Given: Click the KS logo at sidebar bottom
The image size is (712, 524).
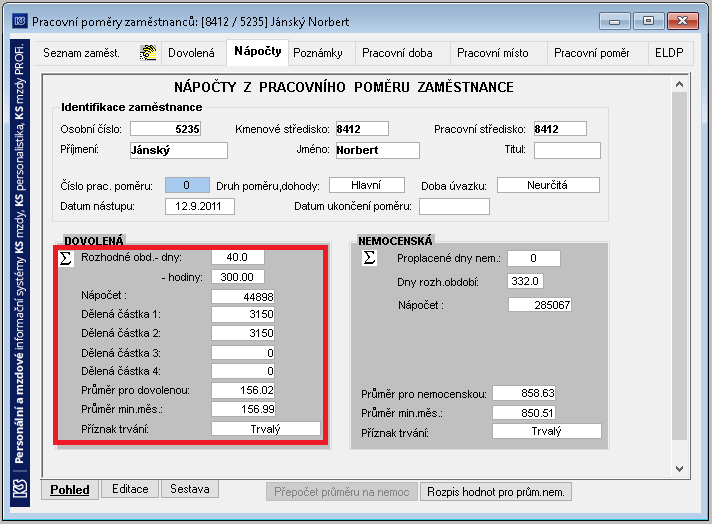Looking at the screenshot, I should [x=20, y=489].
